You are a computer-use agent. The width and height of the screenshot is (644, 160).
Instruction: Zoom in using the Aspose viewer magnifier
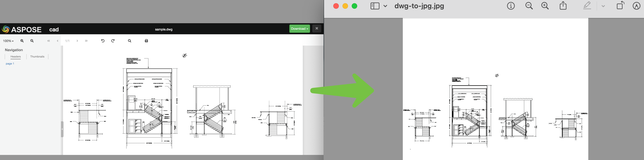click(22, 41)
